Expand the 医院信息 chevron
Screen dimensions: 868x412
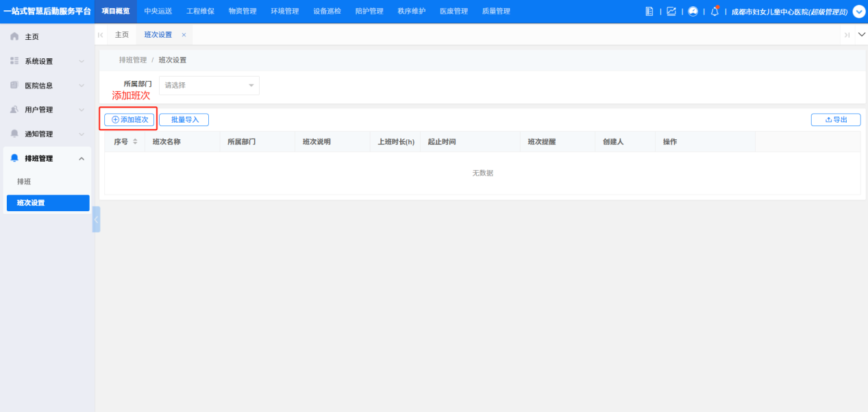click(x=82, y=86)
